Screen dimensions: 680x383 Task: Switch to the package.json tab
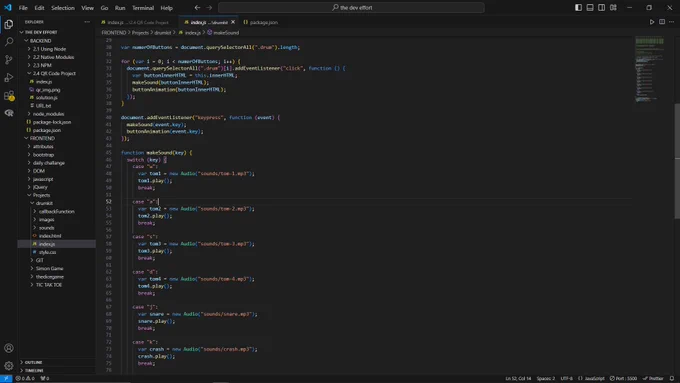[x=260, y=22]
